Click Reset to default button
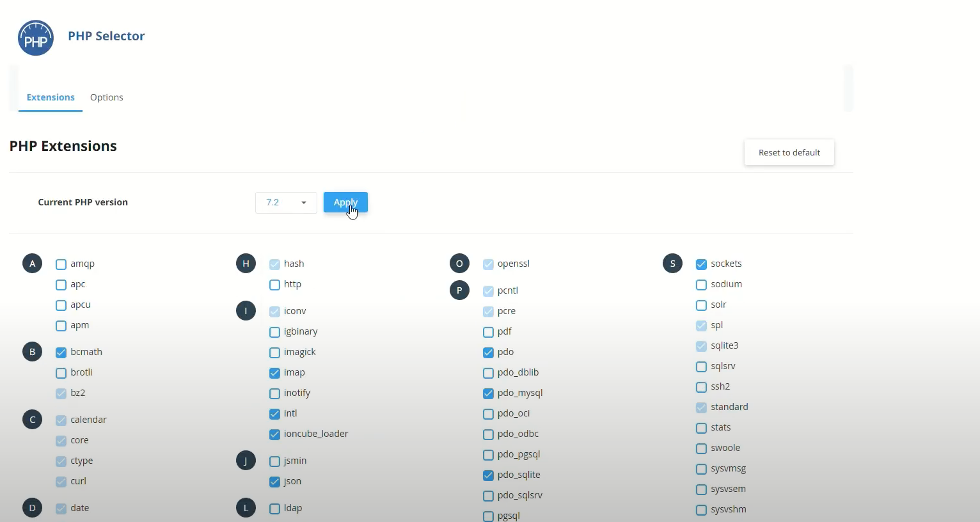The width and height of the screenshot is (980, 522). [789, 152]
